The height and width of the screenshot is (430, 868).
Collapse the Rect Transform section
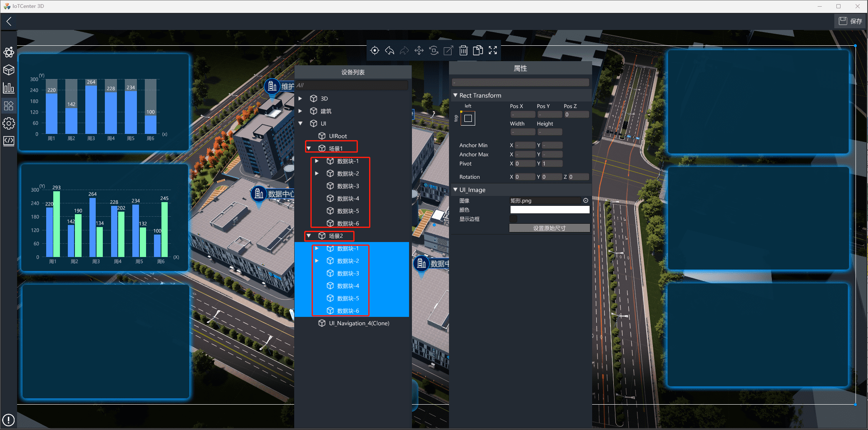[455, 95]
